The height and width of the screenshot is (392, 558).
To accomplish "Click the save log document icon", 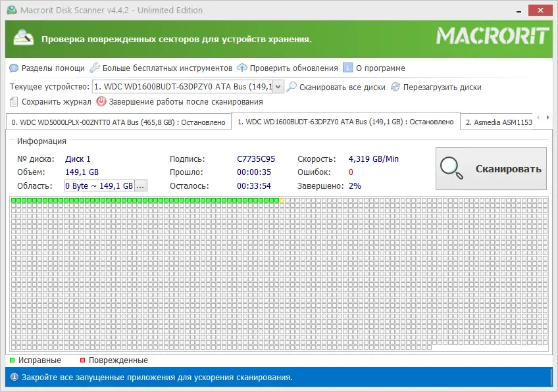I will (14, 102).
